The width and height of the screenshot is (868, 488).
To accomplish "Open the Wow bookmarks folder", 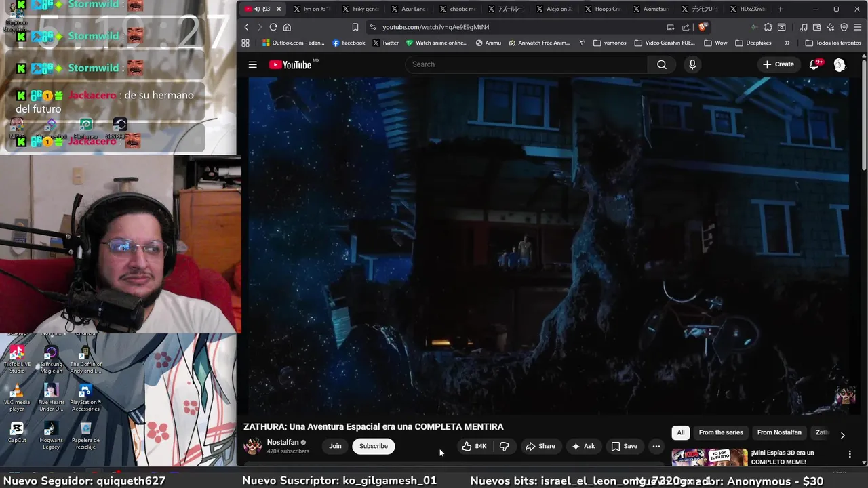I will click(715, 43).
